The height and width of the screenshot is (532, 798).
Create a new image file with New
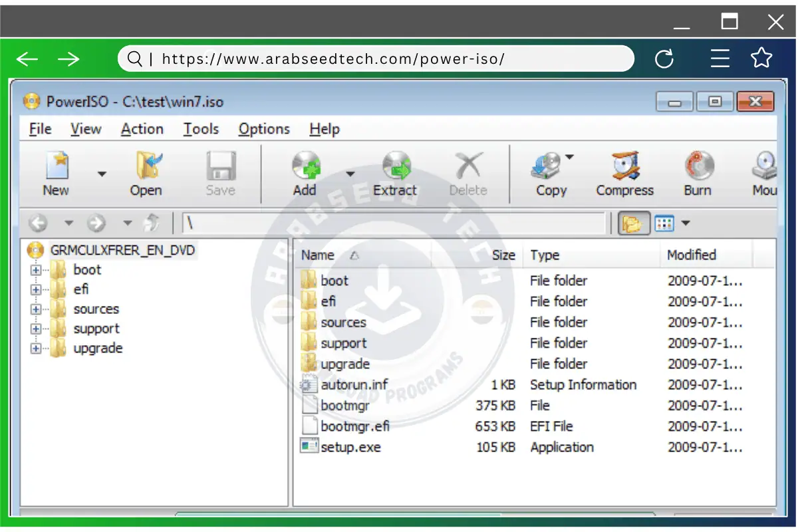[55, 173]
